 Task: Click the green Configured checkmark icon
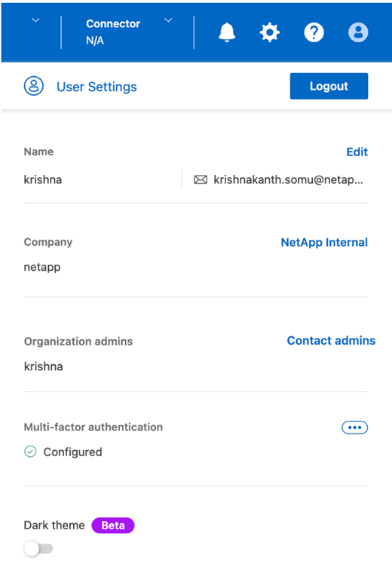30,452
